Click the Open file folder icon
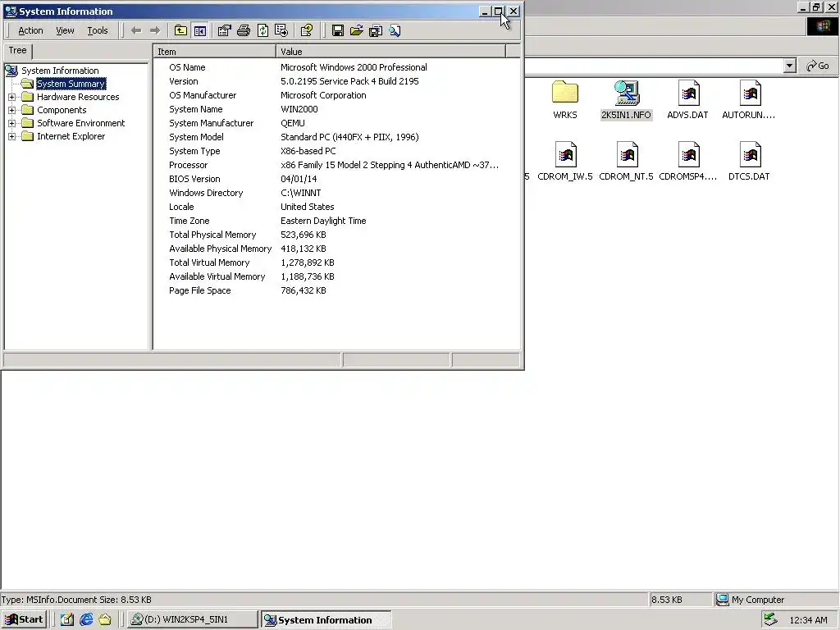Viewport: 840px width, 630px height. [x=356, y=30]
